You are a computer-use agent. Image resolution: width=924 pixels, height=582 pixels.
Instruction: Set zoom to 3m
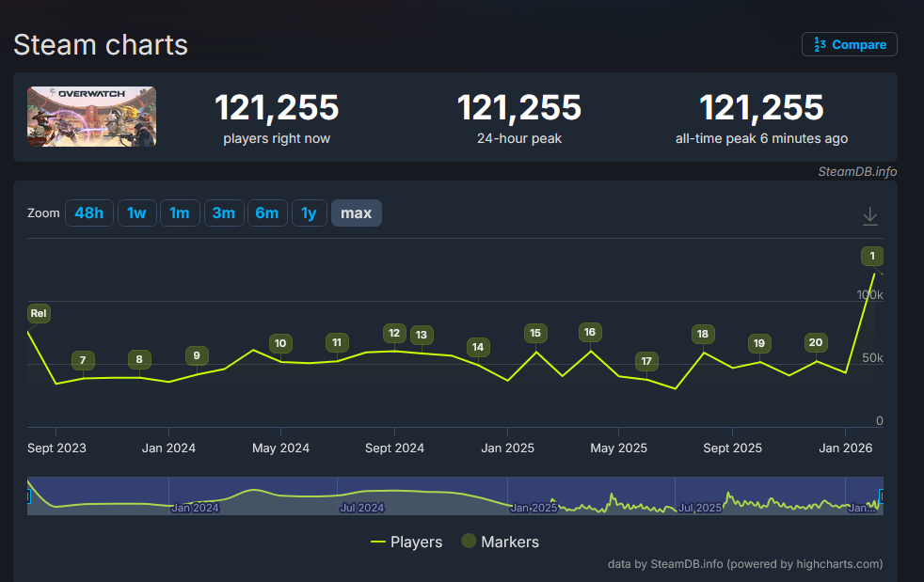point(224,213)
